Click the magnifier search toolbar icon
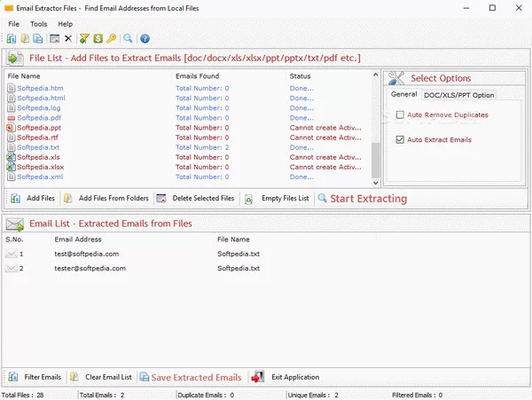This screenshot has width=532, height=400. coord(128,39)
